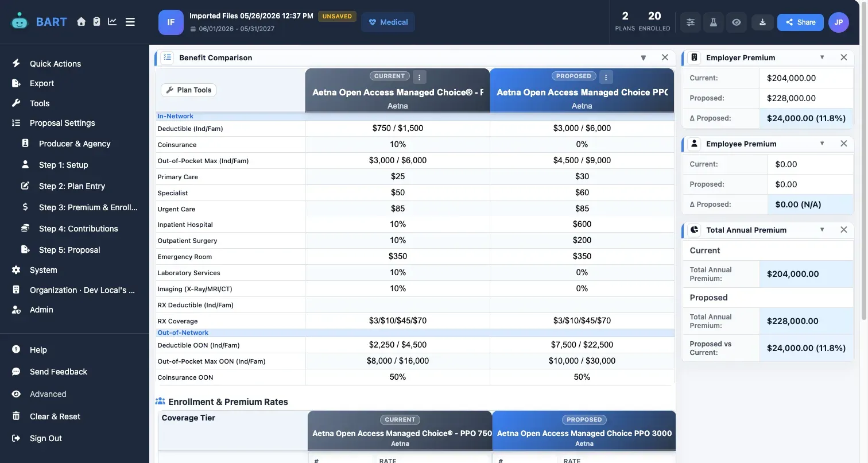Click the Employee Premium person icon
The height and width of the screenshot is (463, 868).
694,144
